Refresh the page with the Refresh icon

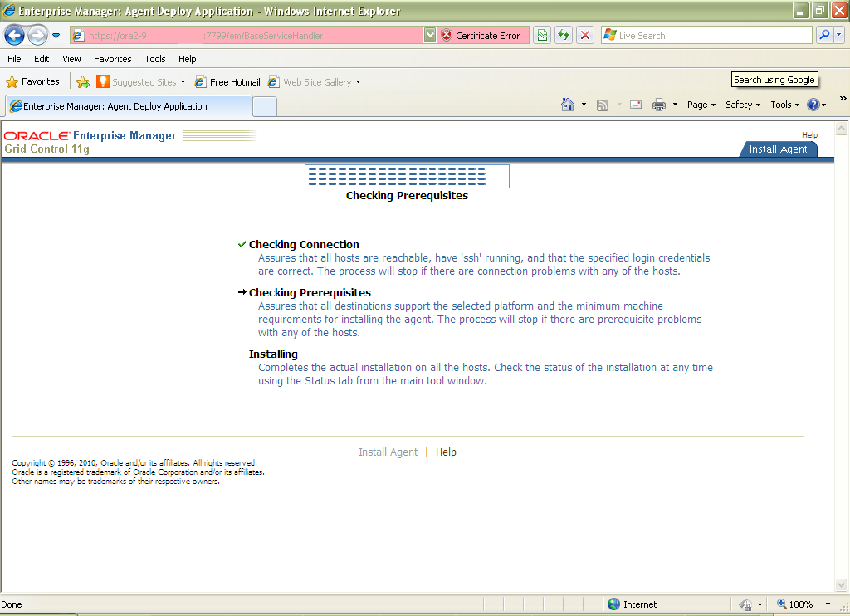coord(564,36)
